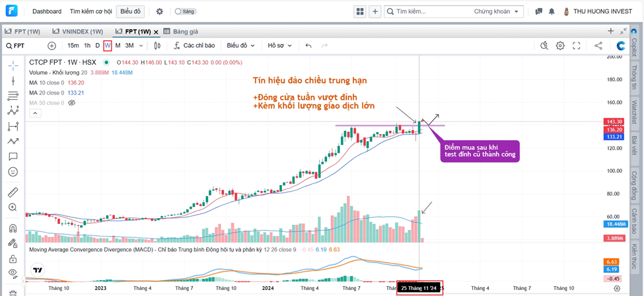
Task: Open the notifications bell
Action: 552,11
